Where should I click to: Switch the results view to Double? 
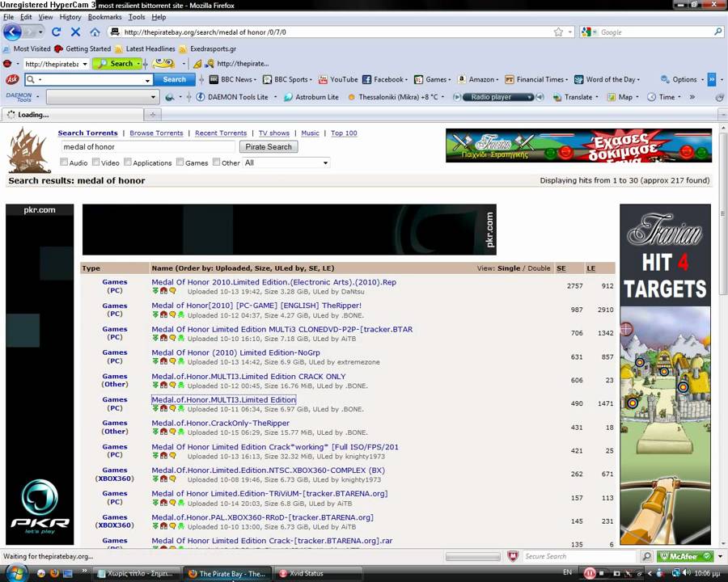click(x=539, y=268)
